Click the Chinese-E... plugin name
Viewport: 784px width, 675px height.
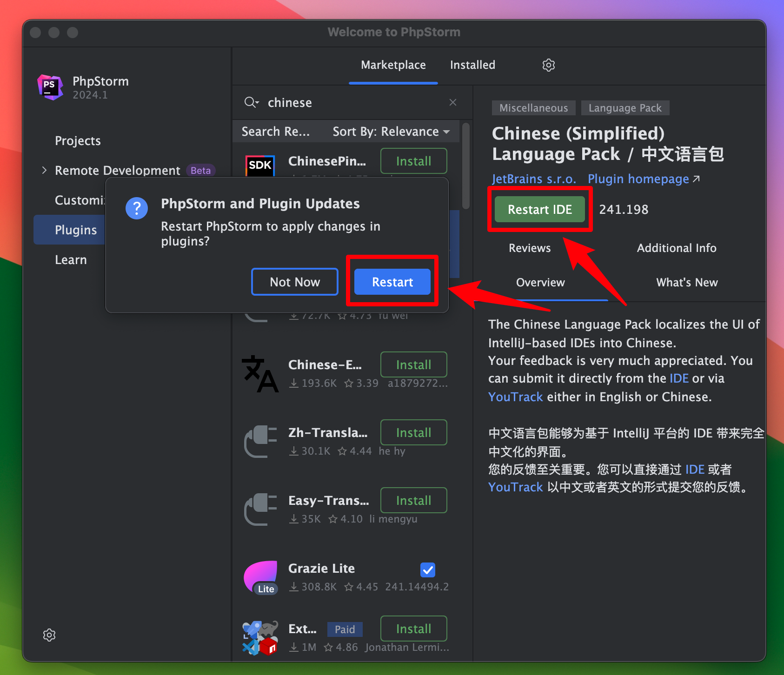pos(325,364)
